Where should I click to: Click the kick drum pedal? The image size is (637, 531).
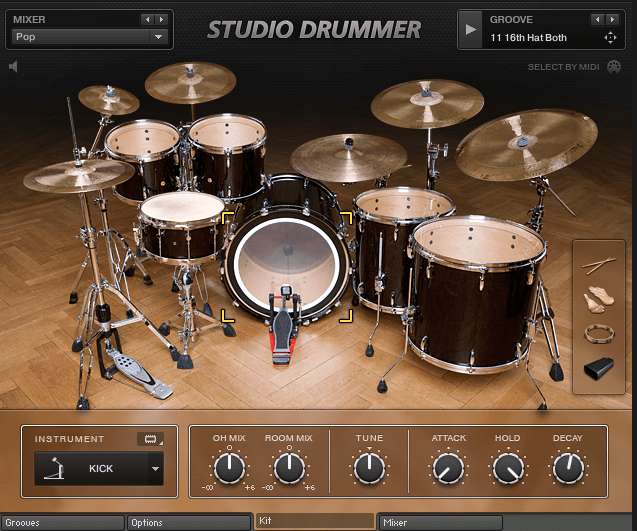pyautogui.click(x=284, y=325)
